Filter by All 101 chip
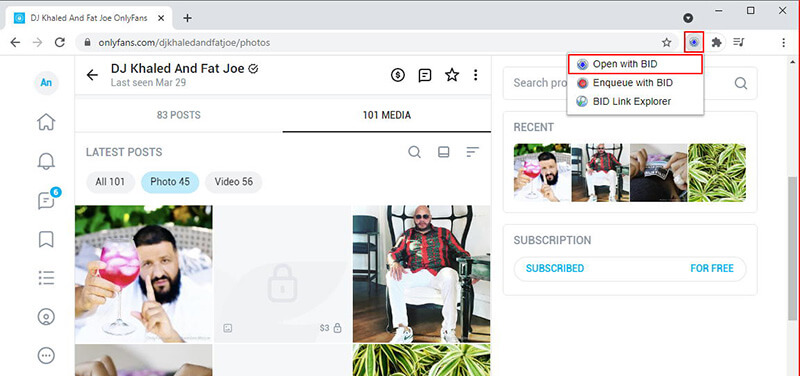The height and width of the screenshot is (376, 800). coord(110,182)
